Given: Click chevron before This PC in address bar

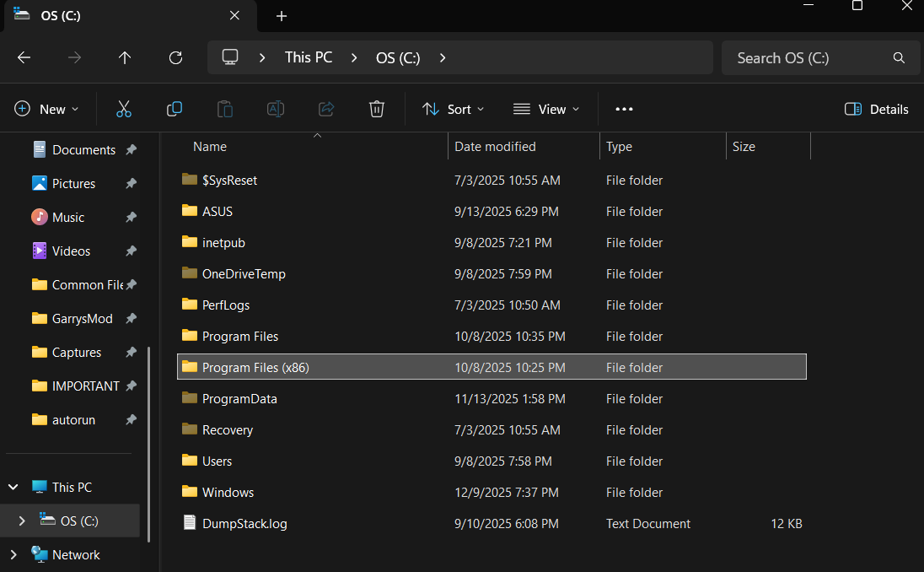Looking at the screenshot, I should pos(262,57).
